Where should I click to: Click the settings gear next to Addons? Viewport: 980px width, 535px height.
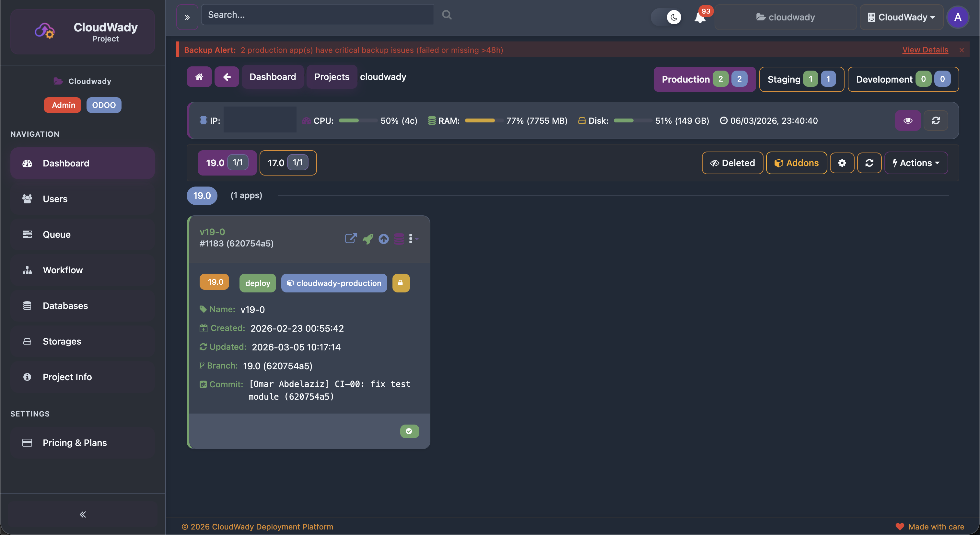[x=842, y=163]
